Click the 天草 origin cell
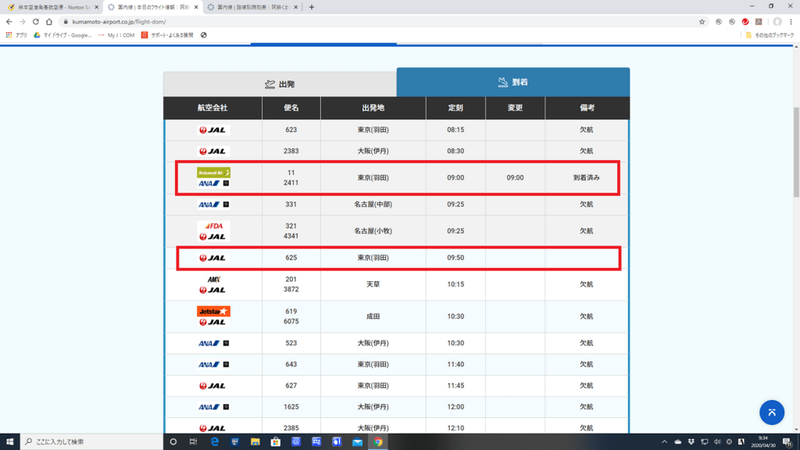The image size is (800, 450). point(373,284)
